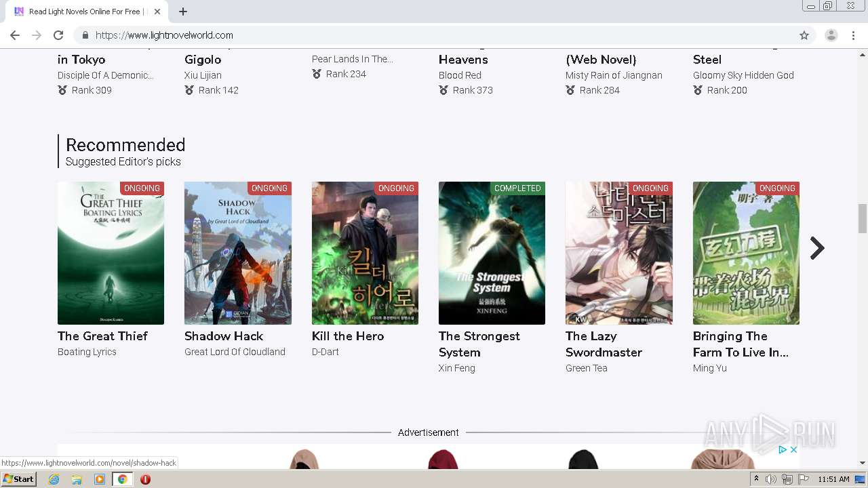Viewport: 868px width, 488px height.
Task: Open The Lazy Swordmaster title link
Action: pyautogui.click(x=604, y=344)
